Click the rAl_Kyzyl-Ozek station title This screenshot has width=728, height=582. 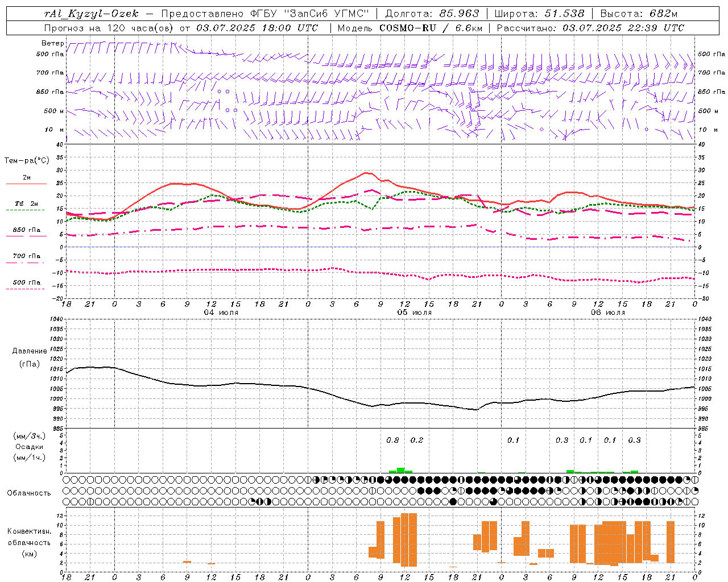click(91, 14)
